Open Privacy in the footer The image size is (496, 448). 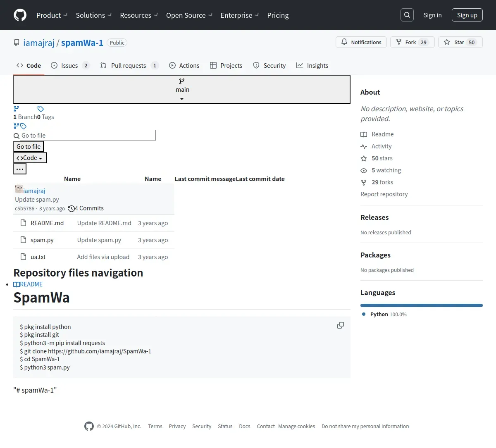177,427
